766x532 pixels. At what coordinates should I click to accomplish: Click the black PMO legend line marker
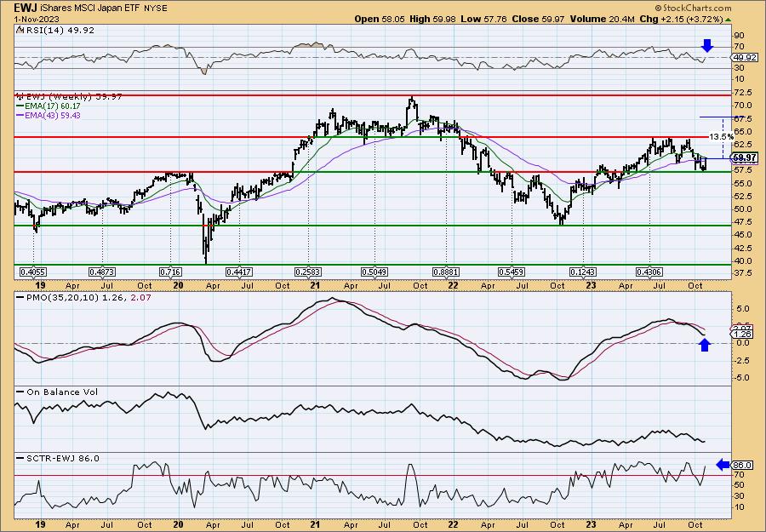pos(20,297)
